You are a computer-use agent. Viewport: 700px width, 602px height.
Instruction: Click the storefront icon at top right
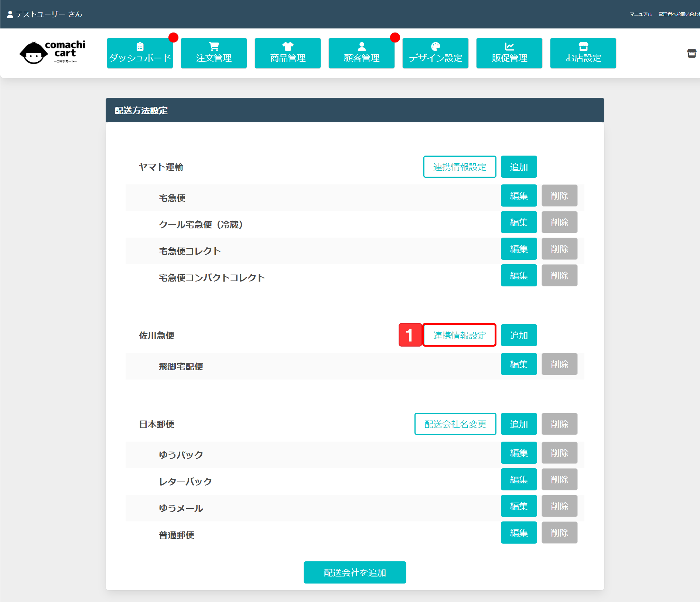[x=692, y=53]
